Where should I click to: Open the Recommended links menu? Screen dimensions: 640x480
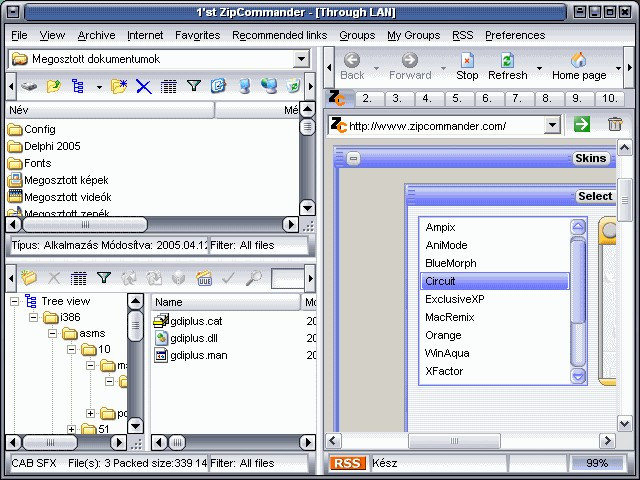(280, 36)
